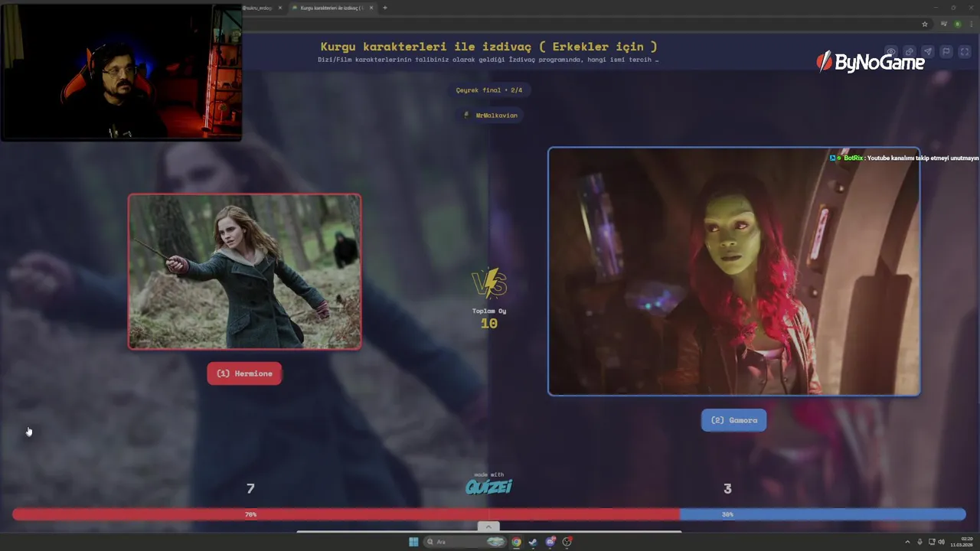The image size is (980, 551).
Task: Click the quiz title Kurgu karakterleri ile izdivaç
Action: coord(488,47)
